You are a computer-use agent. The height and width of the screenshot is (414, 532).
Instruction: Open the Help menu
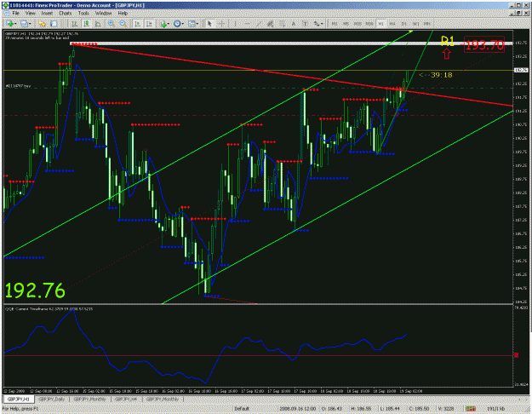point(123,14)
